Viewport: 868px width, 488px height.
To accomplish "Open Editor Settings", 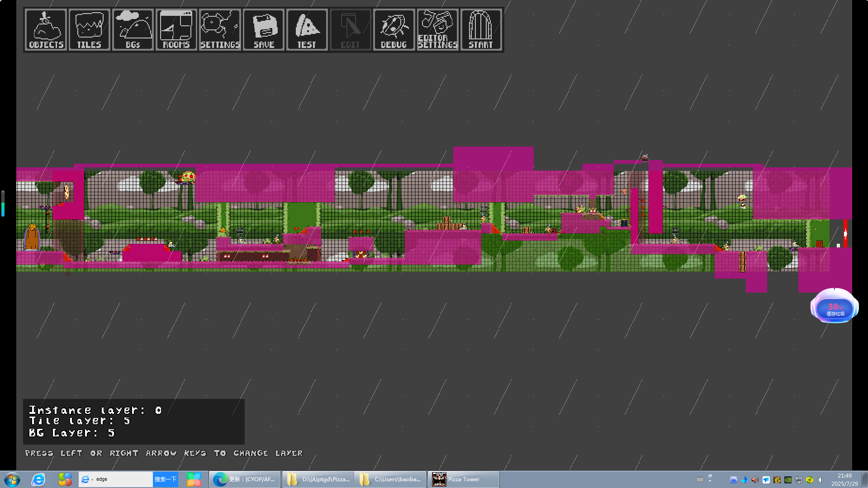I will coord(437,30).
